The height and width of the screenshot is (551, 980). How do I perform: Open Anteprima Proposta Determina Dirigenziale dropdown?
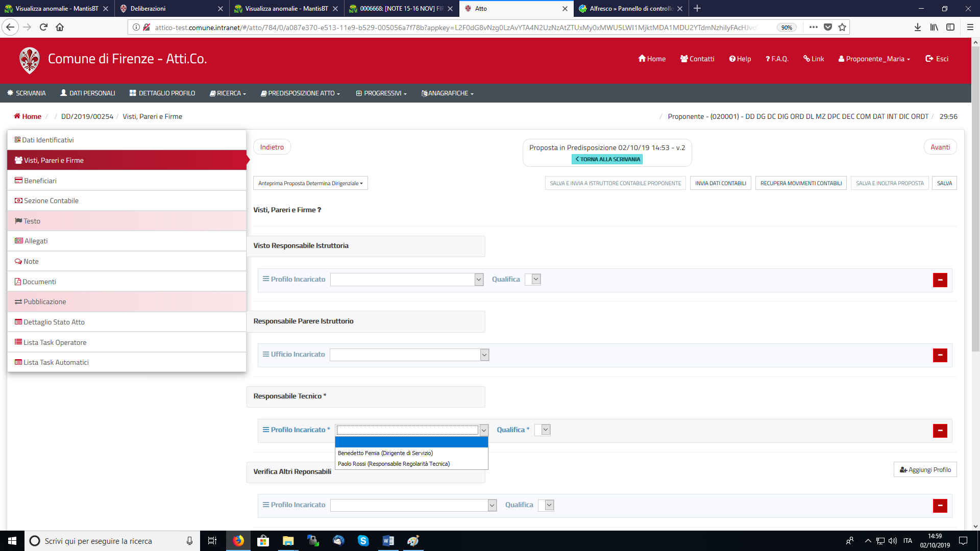tap(310, 183)
